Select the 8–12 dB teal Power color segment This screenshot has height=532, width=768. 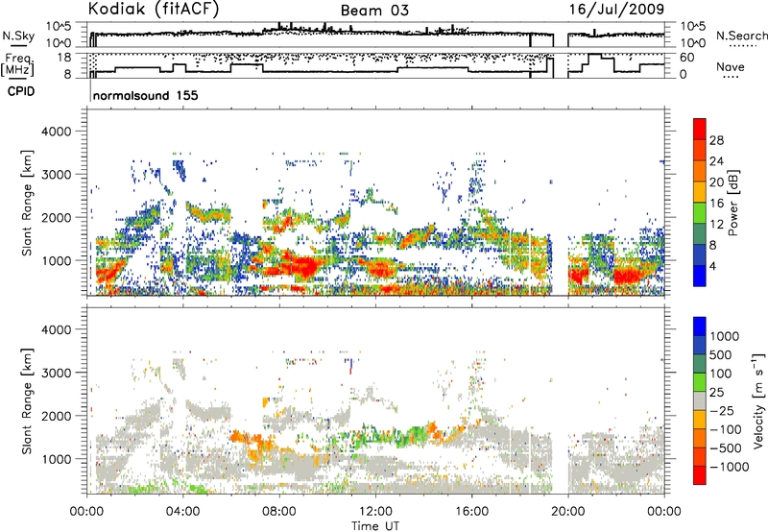(x=700, y=234)
